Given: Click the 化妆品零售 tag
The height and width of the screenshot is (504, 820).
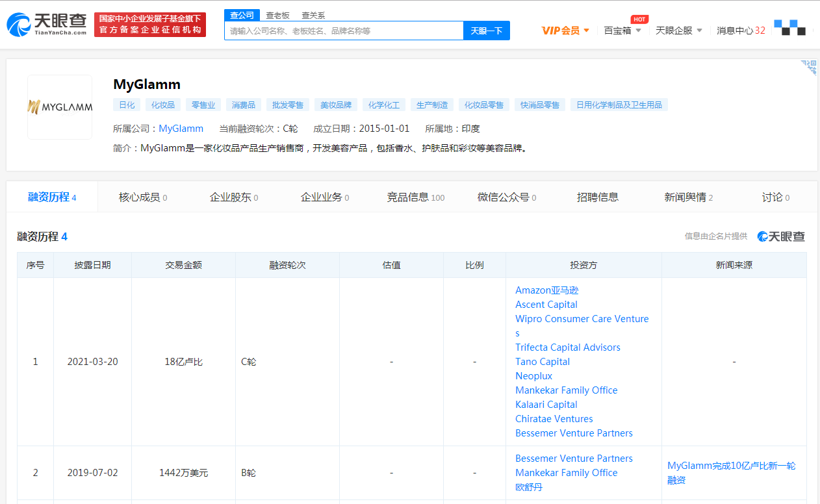Looking at the screenshot, I should [x=484, y=105].
